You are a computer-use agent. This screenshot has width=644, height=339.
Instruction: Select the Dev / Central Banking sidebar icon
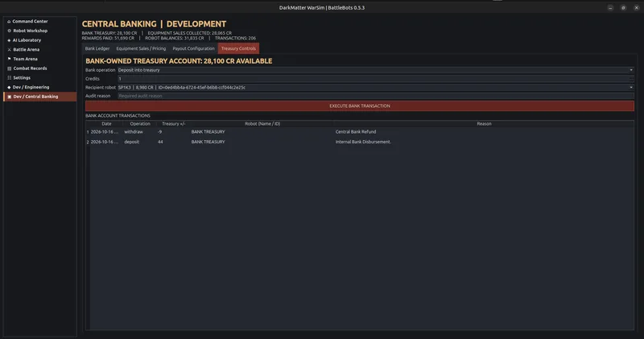tap(9, 97)
